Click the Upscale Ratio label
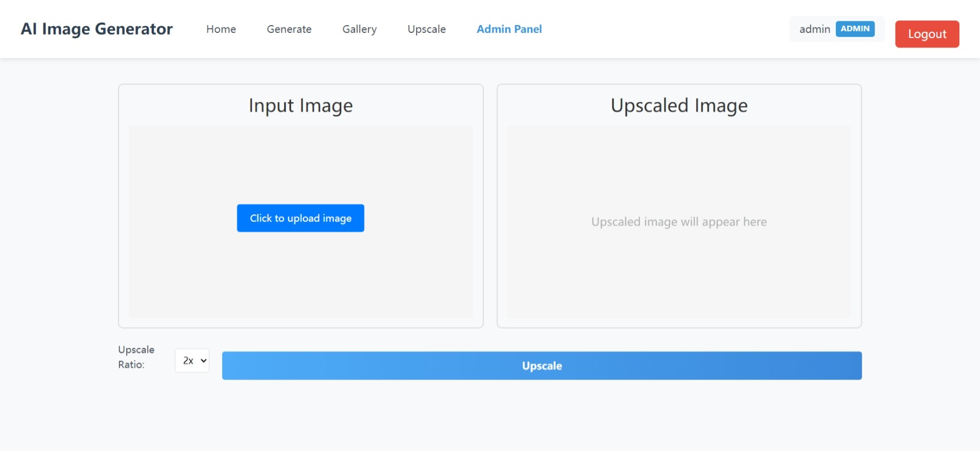Image resolution: width=980 pixels, height=451 pixels. click(136, 357)
